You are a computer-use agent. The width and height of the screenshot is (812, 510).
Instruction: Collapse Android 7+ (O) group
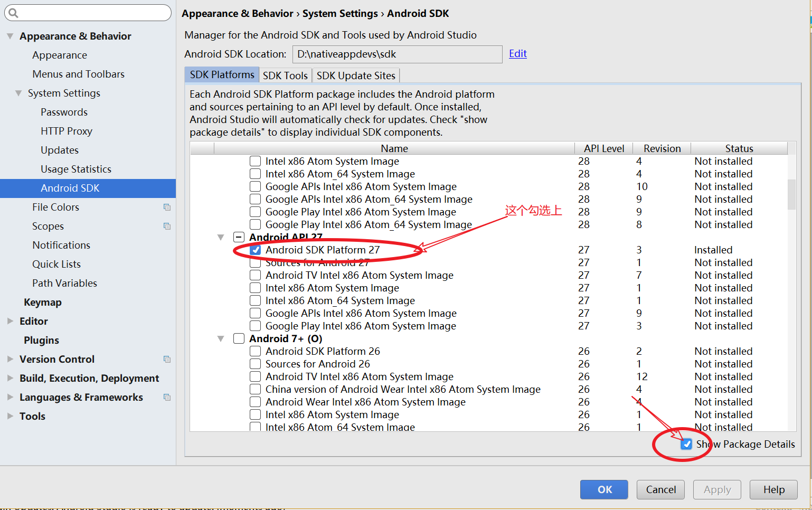point(221,338)
